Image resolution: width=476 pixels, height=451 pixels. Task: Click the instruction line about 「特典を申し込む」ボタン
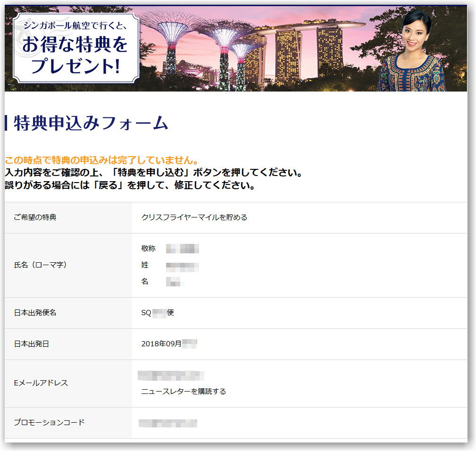point(154,172)
